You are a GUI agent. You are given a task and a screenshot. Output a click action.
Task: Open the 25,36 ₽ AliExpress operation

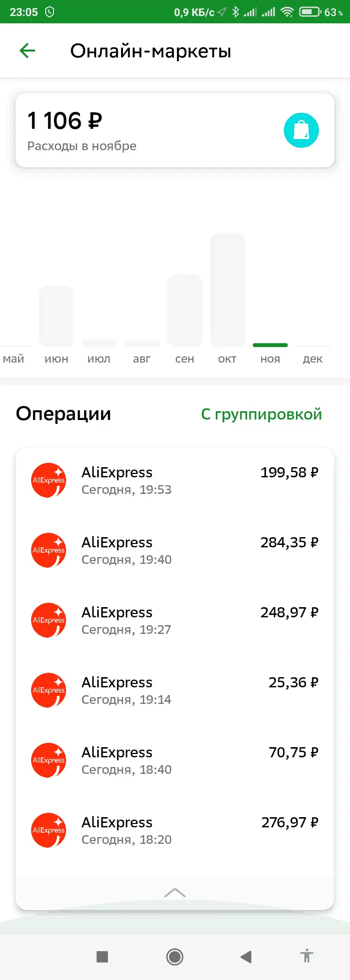175,690
